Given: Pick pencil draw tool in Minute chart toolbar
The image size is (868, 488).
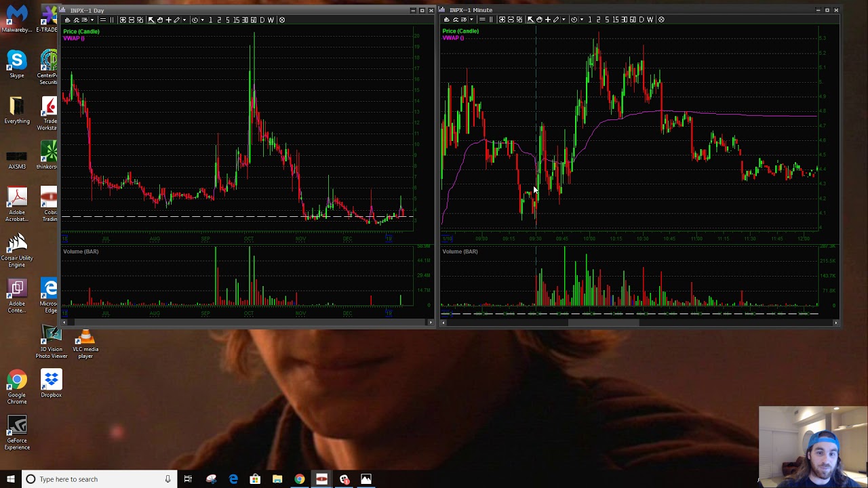Looking at the screenshot, I should (x=556, y=20).
